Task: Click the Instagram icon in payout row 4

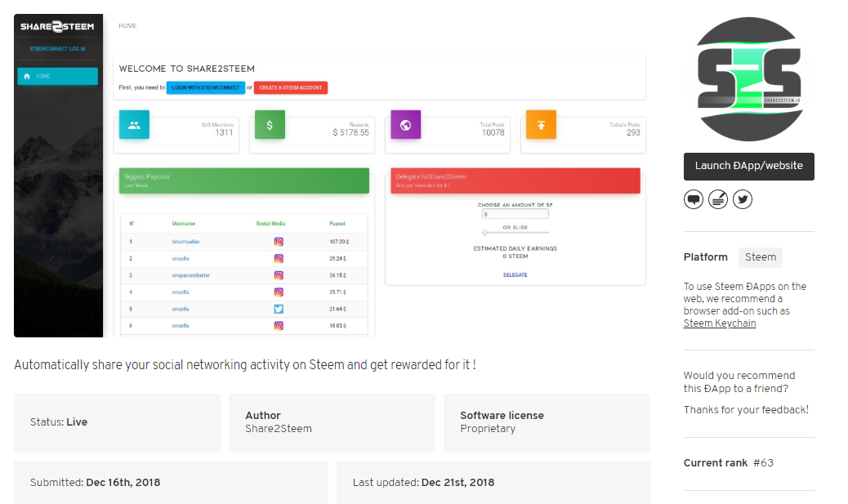Action: pyautogui.click(x=279, y=292)
